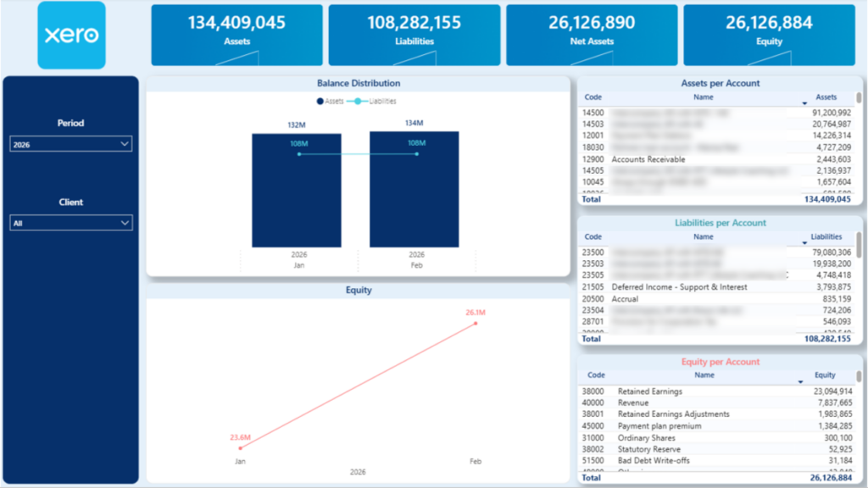Sort the Assets table by the Code header
Image resolution: width=868 pixels, height=488 pixels.
[x=593, y=97]
